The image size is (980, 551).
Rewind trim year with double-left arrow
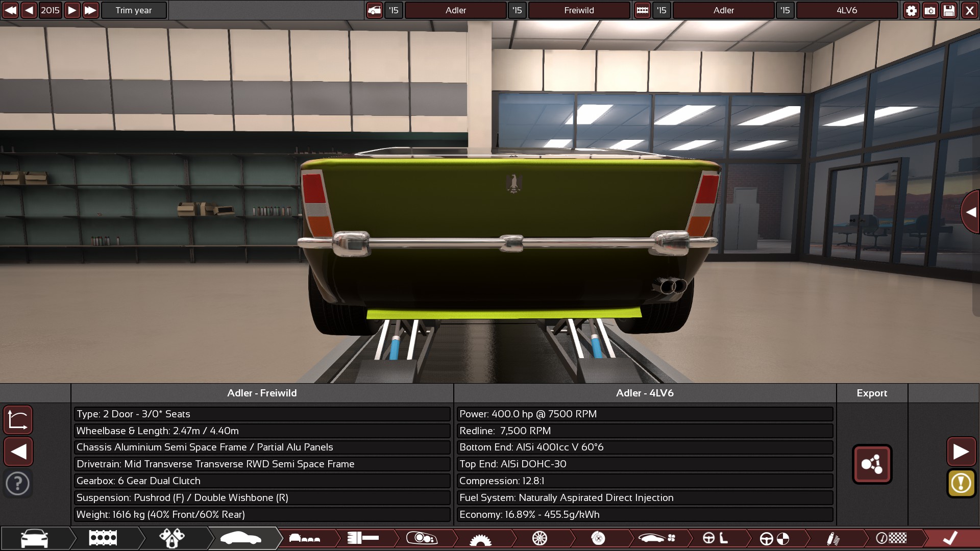coord(10,10)
